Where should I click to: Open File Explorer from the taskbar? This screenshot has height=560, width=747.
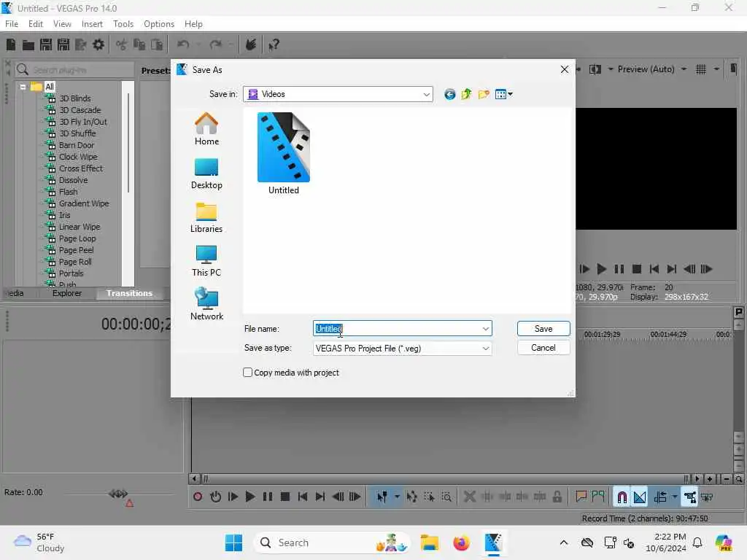click(x=429, y=542)
